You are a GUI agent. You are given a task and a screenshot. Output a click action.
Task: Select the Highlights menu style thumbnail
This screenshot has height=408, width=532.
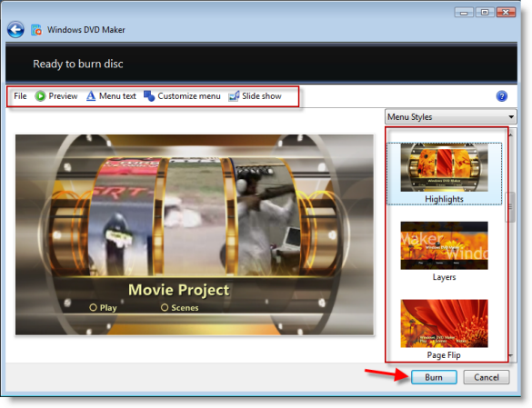click(x=444, y=167)
